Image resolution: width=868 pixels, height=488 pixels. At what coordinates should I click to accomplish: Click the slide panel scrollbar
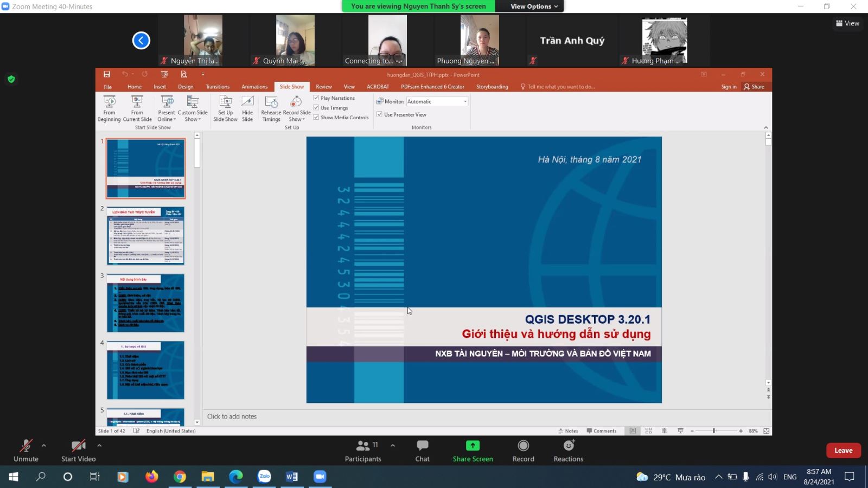point(197,152)
